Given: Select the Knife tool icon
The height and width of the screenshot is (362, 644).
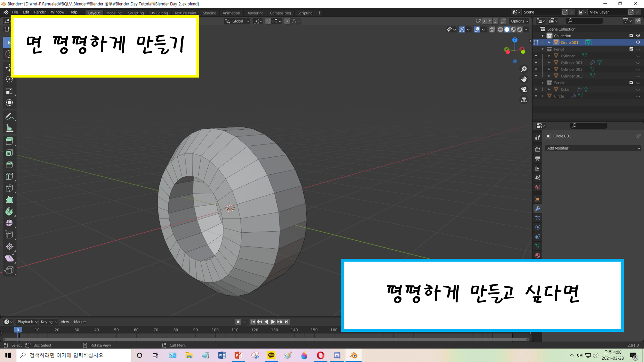Looking at the screenshot, I should (x=9, y=188).
